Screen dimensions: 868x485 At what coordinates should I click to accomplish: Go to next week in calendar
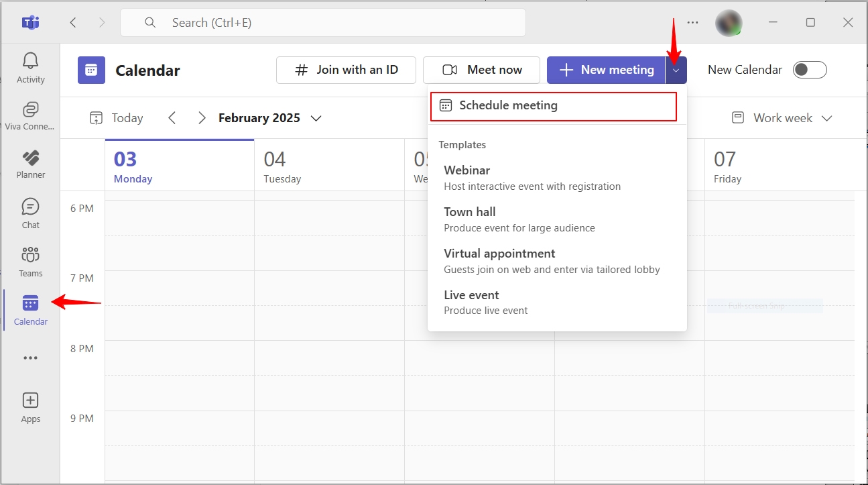click(x=202, y=118)
